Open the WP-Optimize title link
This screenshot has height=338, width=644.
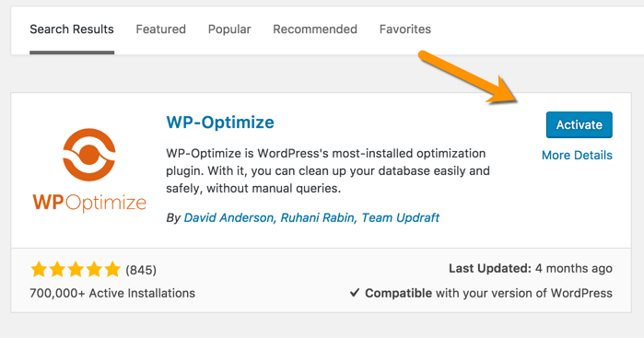click(x=220, y=122)
